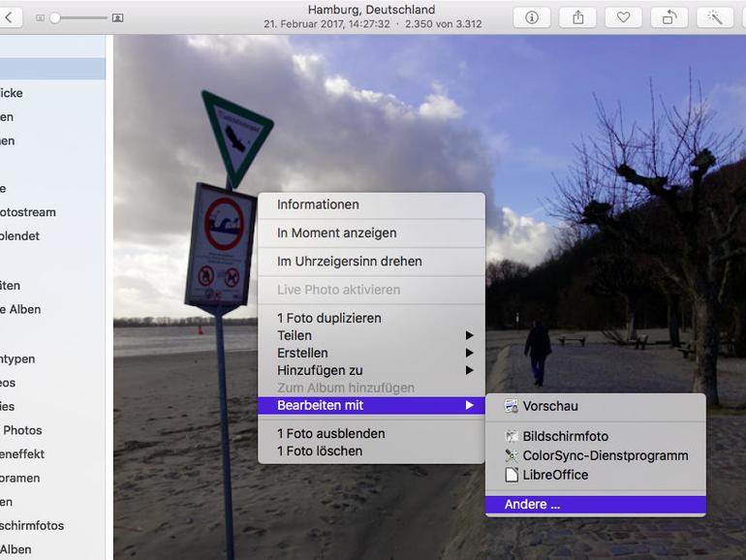Click the magic wand auto-enhance icon

[715, 17]
